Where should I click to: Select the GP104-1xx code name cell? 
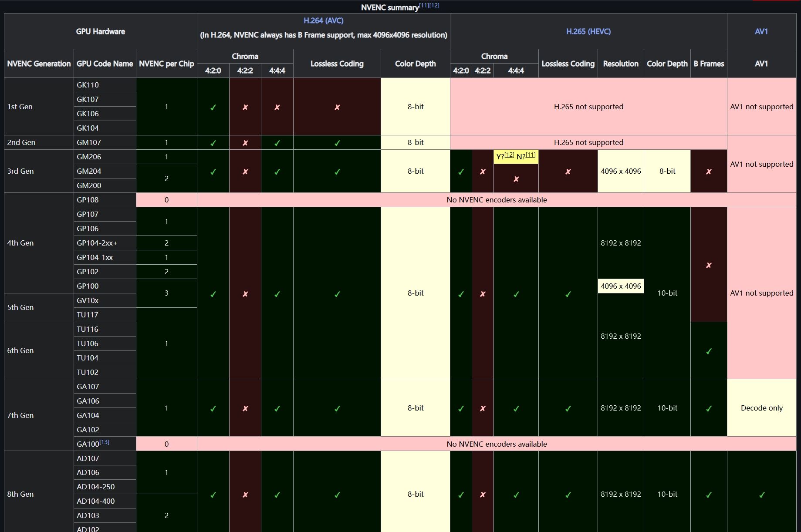click(x=105, y=257)
